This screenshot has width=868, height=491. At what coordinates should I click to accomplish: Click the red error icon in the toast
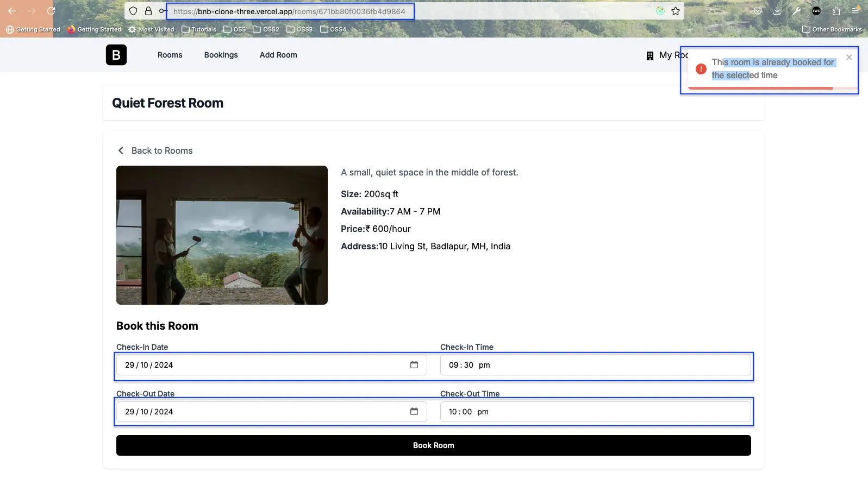tap(701, 69)
